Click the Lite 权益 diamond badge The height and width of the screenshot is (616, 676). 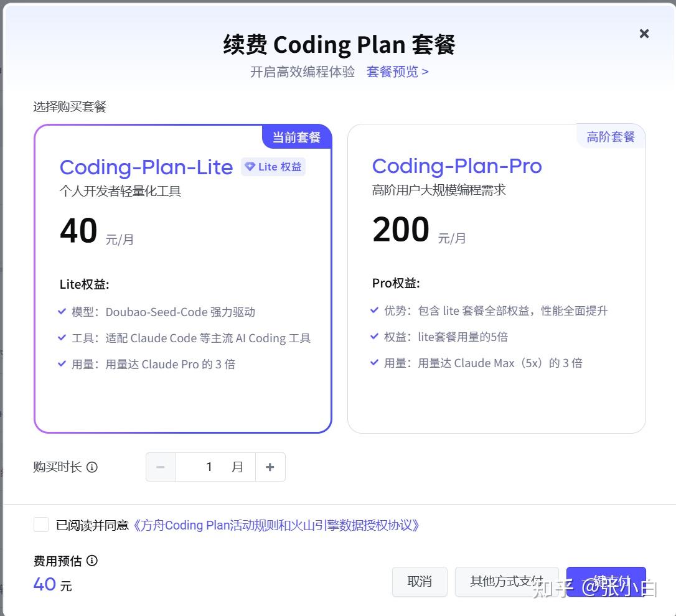pyautogui.click(x=273, y=167)
